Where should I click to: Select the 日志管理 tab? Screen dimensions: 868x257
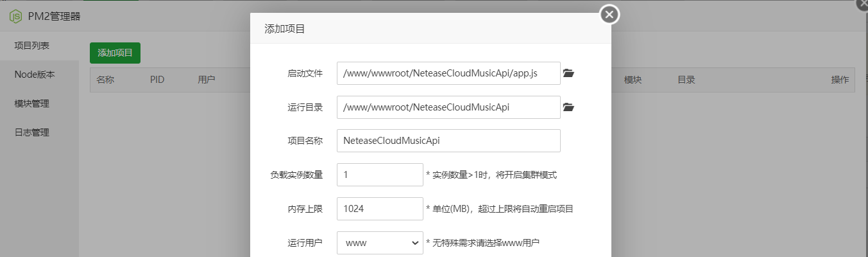pos(32,132)
